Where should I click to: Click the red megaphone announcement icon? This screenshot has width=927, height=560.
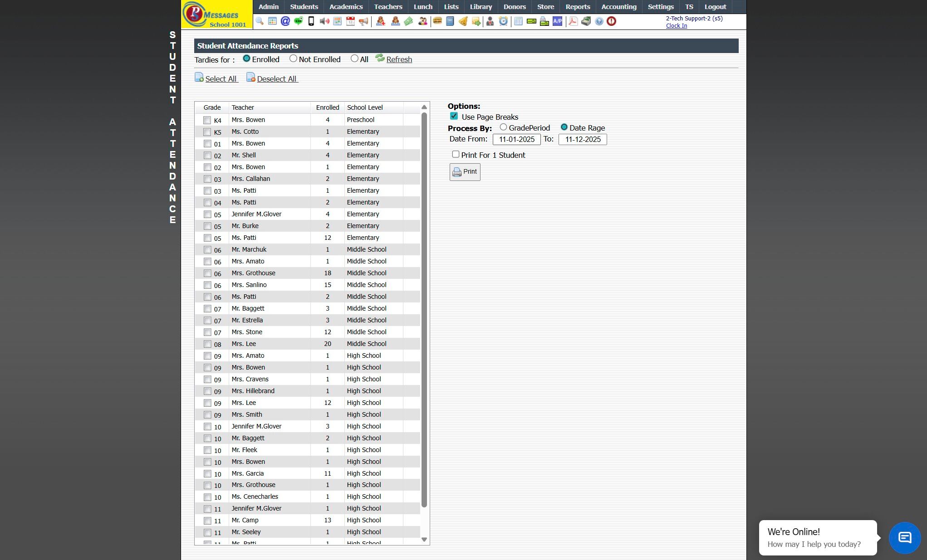tap(363, 21)
